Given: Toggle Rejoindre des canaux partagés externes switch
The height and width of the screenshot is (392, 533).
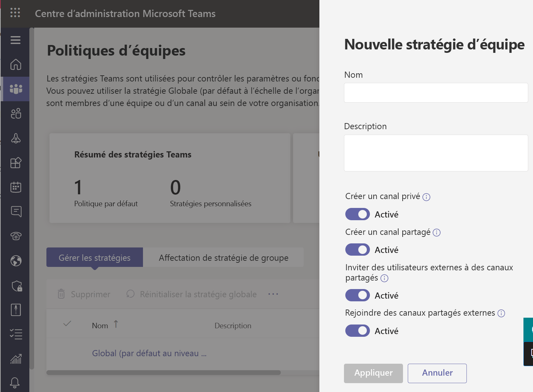Looking at the screenshot, I should 357,331.
